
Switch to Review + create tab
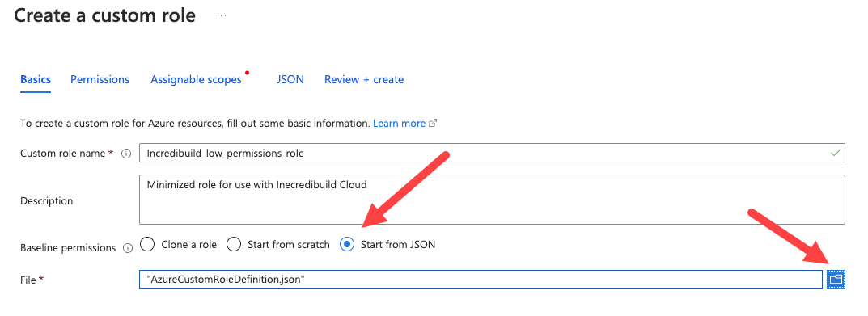coord(364,79)
